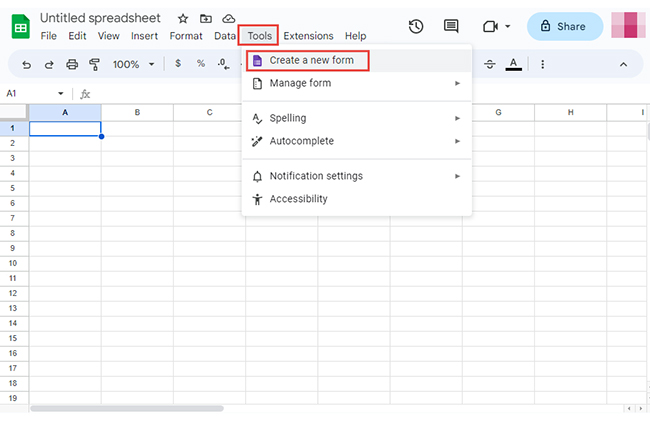This screenshot has height=421, width=650.
Task: Open the text color picker
Action: (513, 64)
